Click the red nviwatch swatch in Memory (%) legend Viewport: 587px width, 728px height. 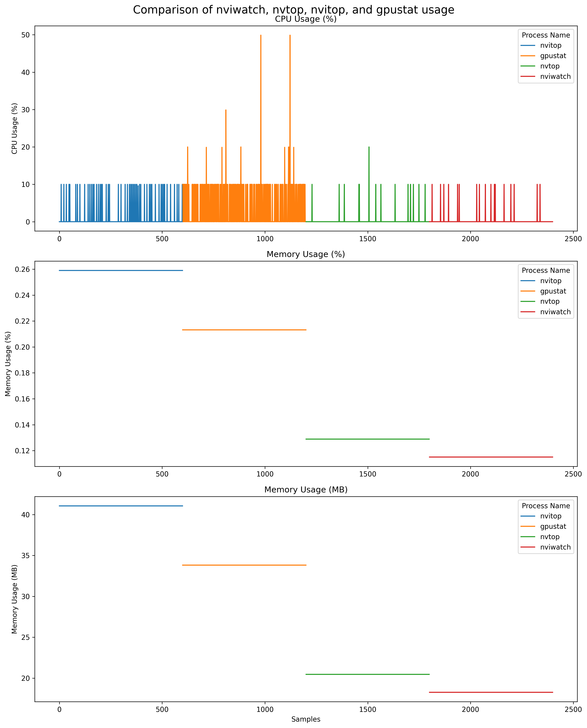pos(527,312)
